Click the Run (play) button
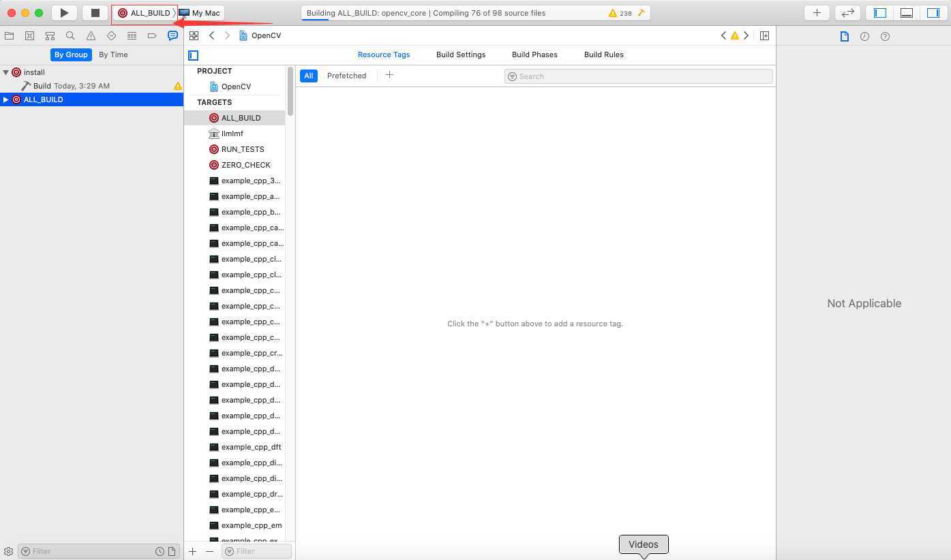The width and height of the screenshot is (951, 560). click(x=64, y=13)
